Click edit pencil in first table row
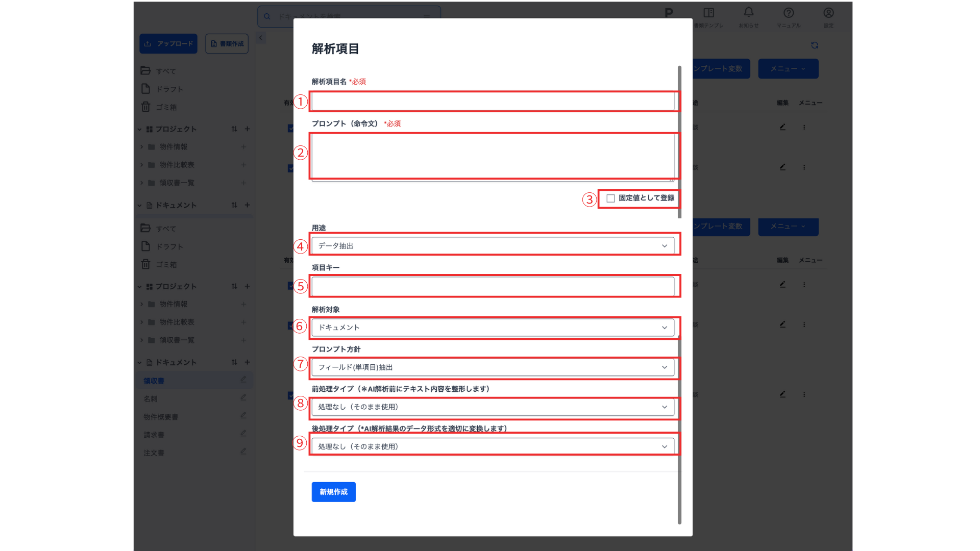This screenshot has width=980, height=551. [782, 127]
